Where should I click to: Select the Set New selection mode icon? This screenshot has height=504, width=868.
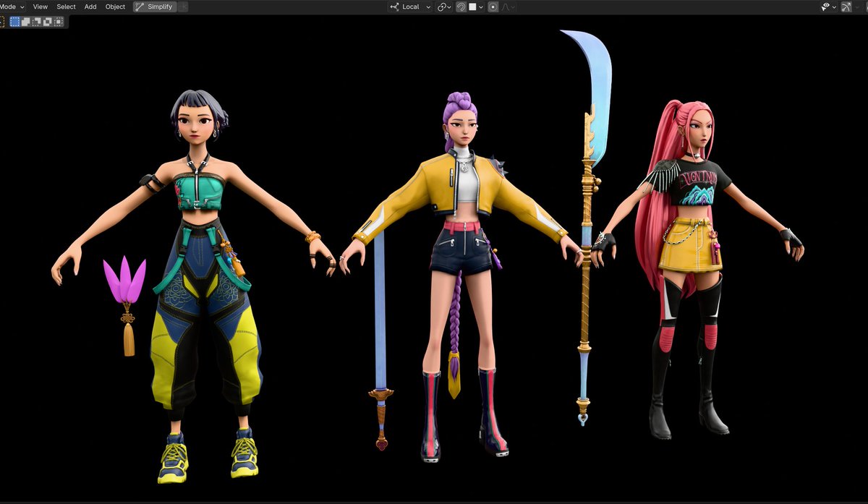coord(14,22)
